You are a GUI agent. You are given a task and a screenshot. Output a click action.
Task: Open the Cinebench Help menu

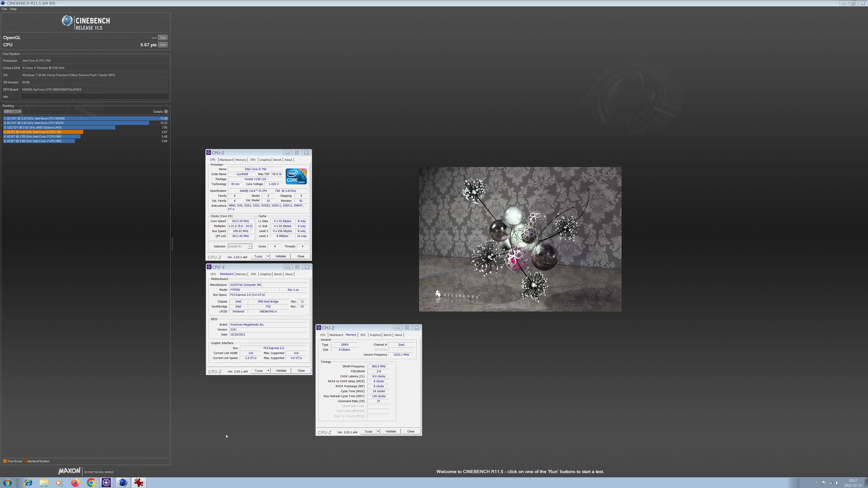click(x=13, y=9)
